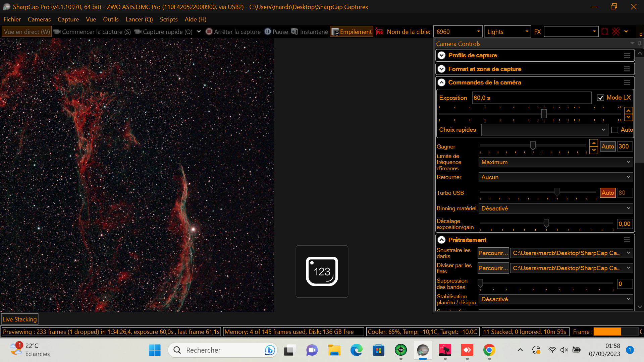644x362 pixels.
Task: Click Capture rapide toolbar item
Action: point(163,32)
